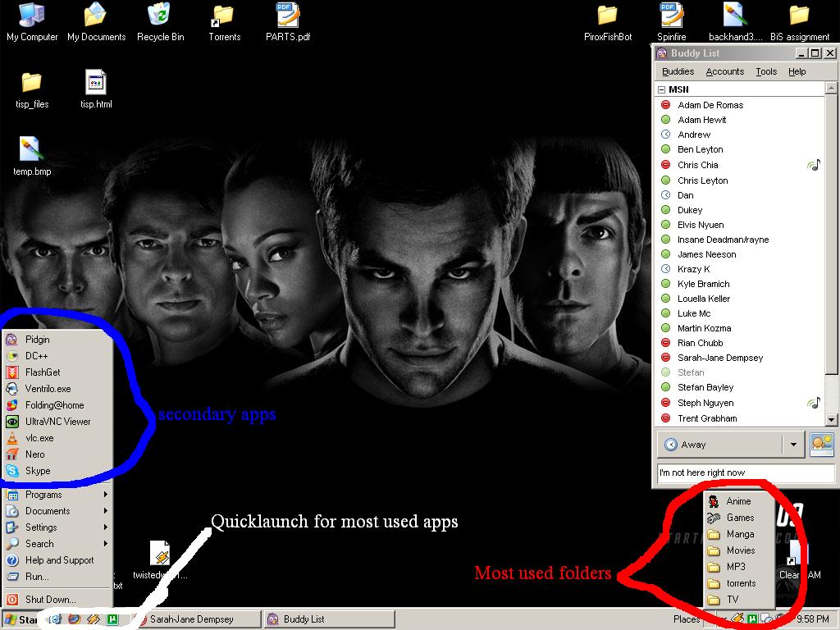Open the Buddies menu in Buddy List
Screen dimensions: 840x630
[x=678, y=72]
